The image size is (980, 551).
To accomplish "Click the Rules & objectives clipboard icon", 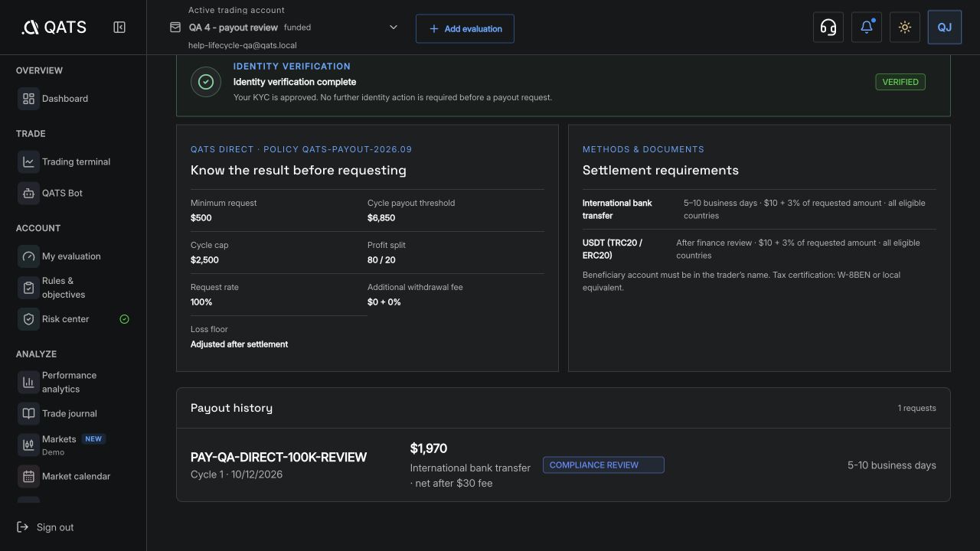I will pyautogui.click(x=28, y=288).
